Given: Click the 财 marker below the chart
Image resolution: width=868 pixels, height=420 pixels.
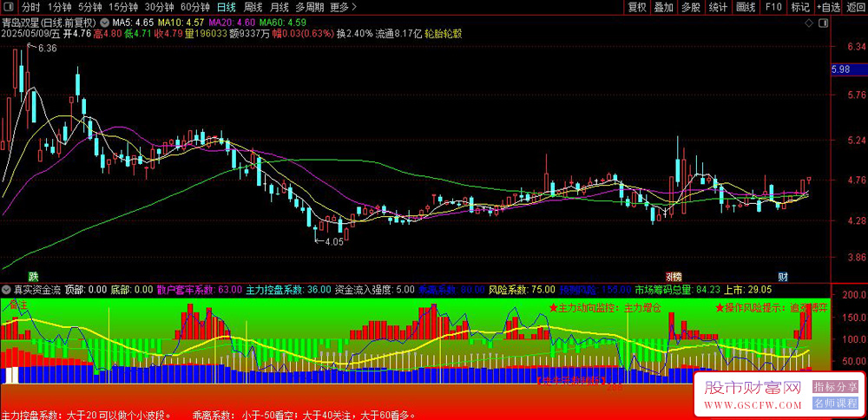Looking at the screenshot, I should pyautogui.click(x=783, y=276).
